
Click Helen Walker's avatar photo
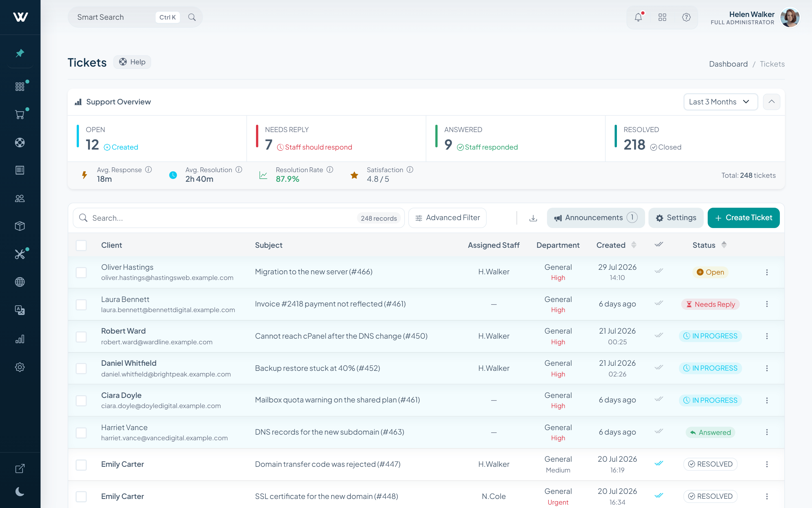point(790,18)
